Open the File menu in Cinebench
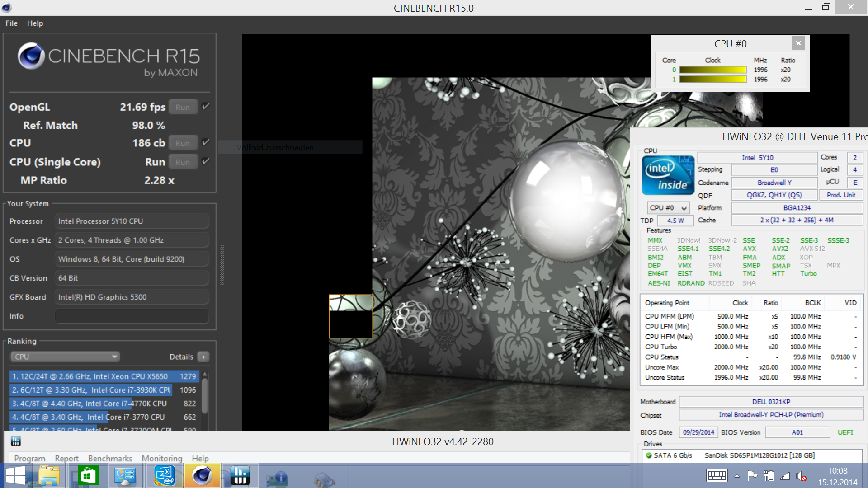868x488 pixels. click(11, 23)
